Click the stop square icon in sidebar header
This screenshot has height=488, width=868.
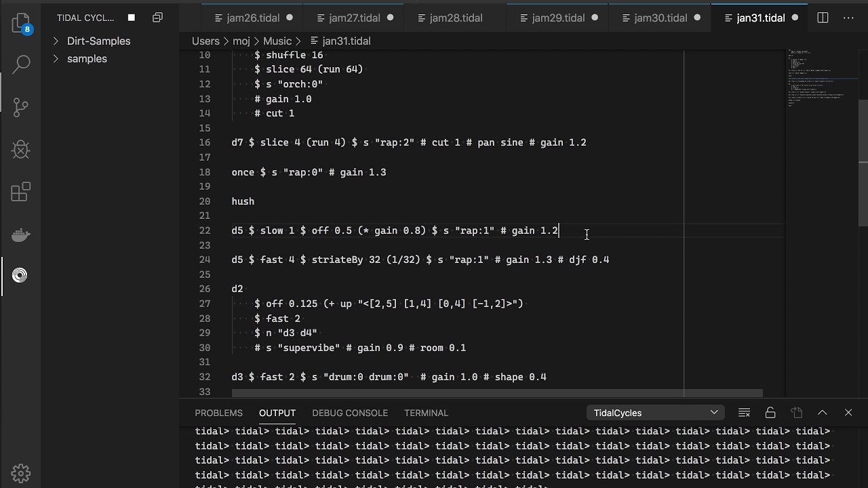tap(132, 18)
